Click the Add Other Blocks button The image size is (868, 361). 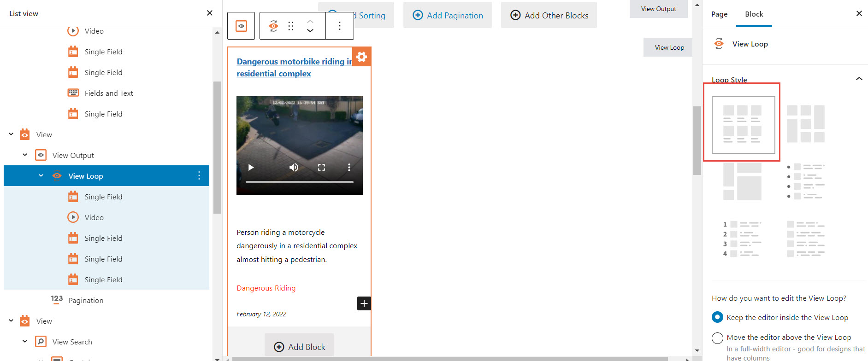coord(549,15)
